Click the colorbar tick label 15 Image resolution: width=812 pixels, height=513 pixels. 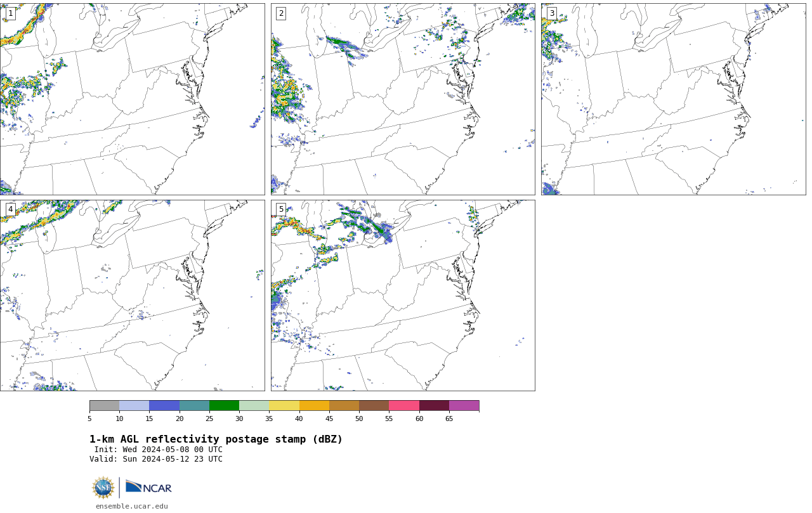(149, 419)
